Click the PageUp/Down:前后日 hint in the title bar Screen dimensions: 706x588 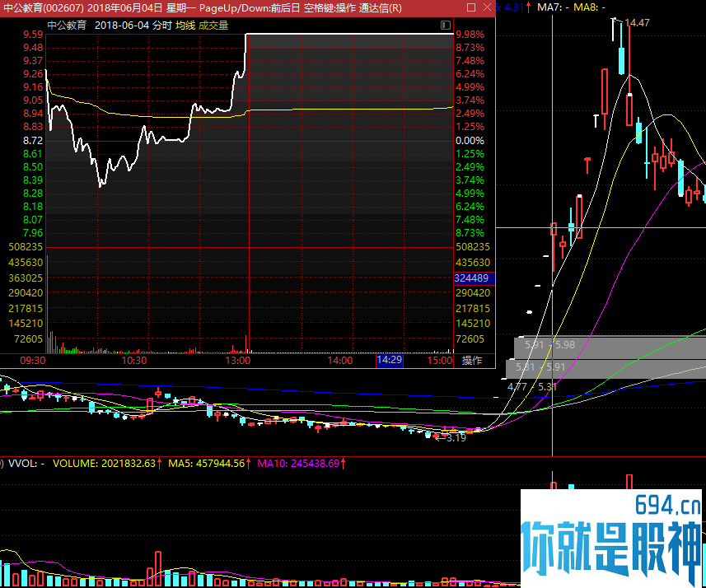[250, 8]
